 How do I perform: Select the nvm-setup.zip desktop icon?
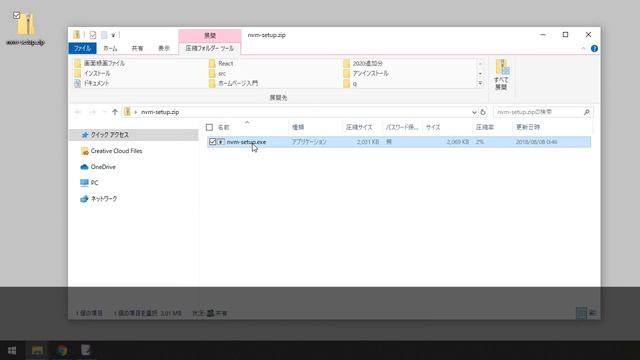(25, 28)
